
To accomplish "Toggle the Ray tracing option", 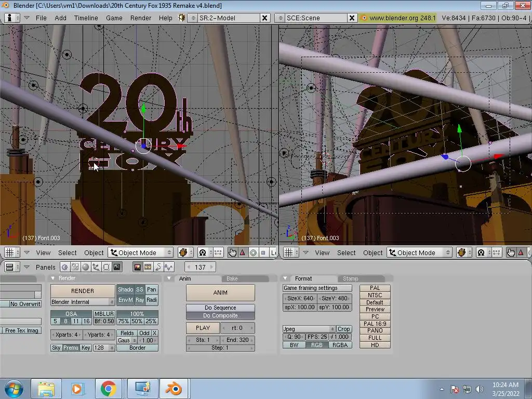I will pyautogui.click(x=140, y=300).
